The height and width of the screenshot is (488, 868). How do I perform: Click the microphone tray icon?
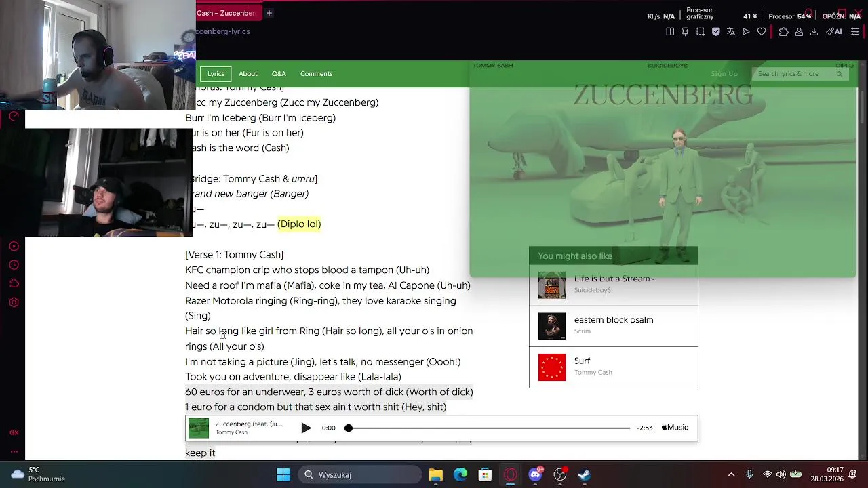pyautogui.click(x=749, y=474)
